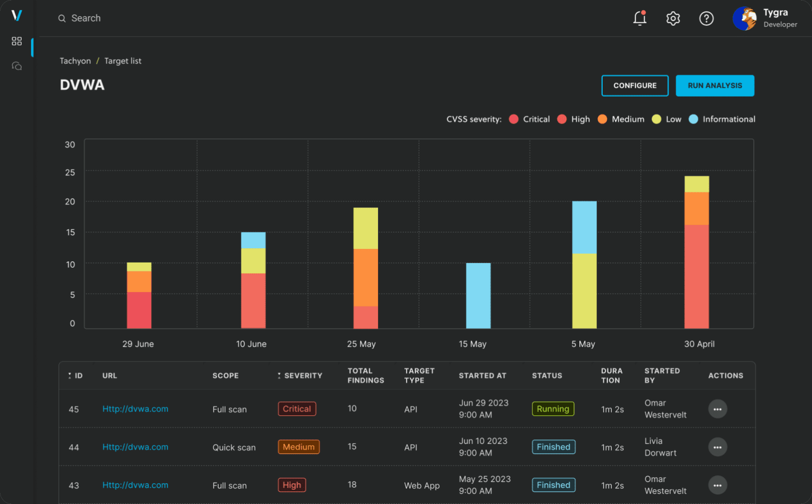Open Http://dvwa.com link for scan 44
812x504 pixels.
[x=135, y=446]
